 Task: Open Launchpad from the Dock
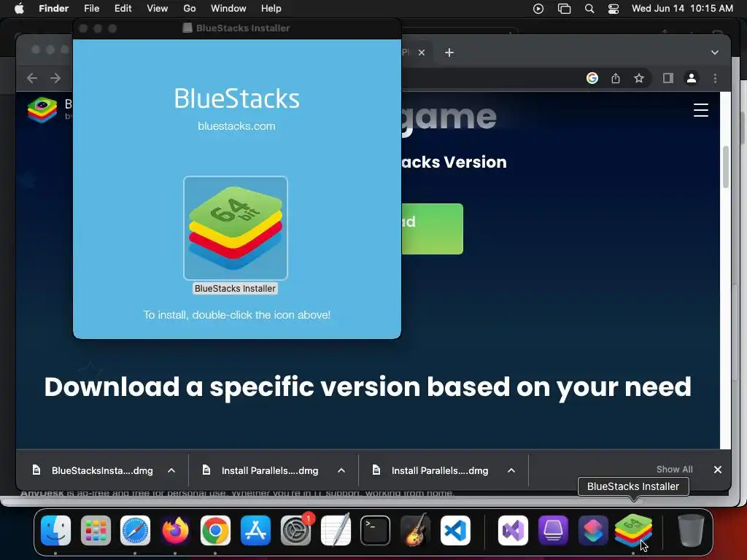coord(96,530)
